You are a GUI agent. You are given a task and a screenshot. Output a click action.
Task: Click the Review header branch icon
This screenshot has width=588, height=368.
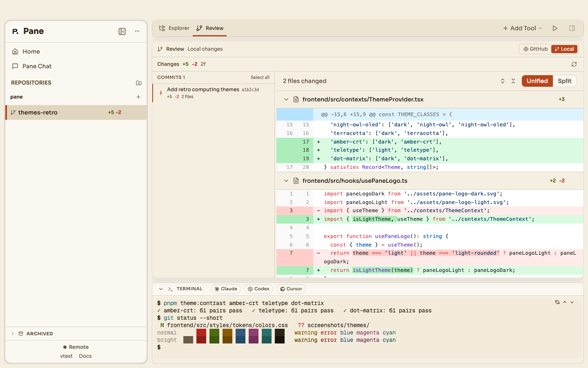160,49
